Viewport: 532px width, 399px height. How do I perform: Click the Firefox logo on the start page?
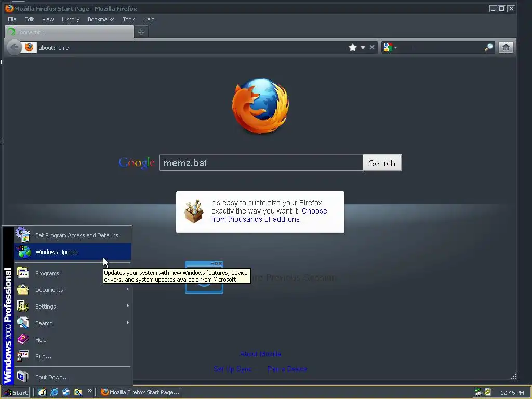(261, 106)
